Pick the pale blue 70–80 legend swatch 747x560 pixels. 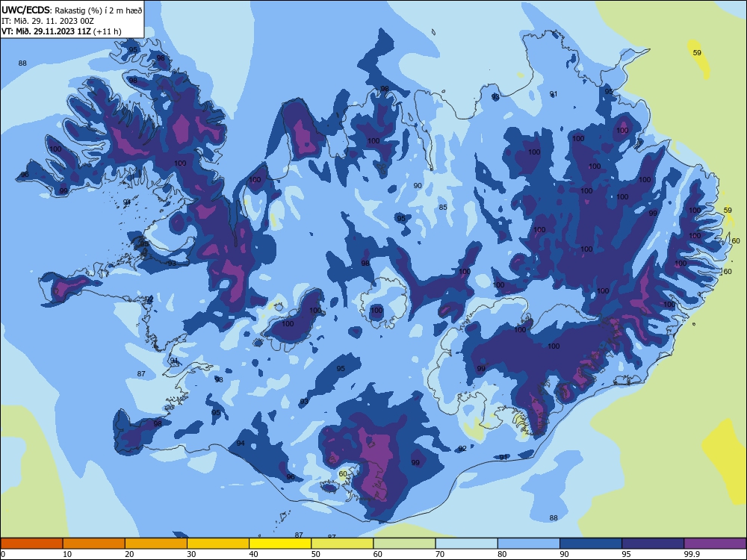tap(466, 544)
